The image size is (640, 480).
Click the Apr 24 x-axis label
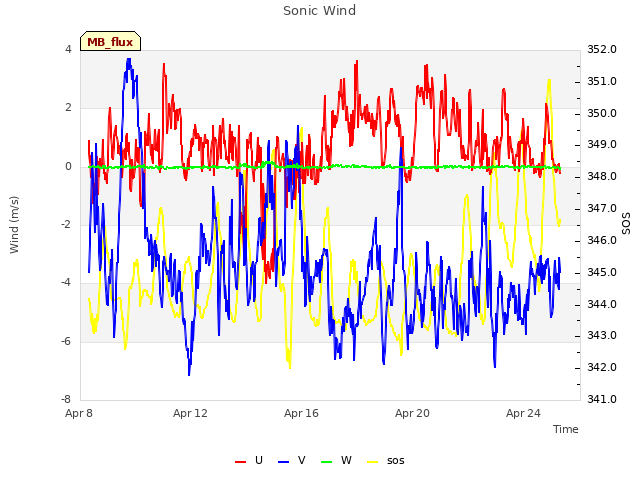pos(523,413)
